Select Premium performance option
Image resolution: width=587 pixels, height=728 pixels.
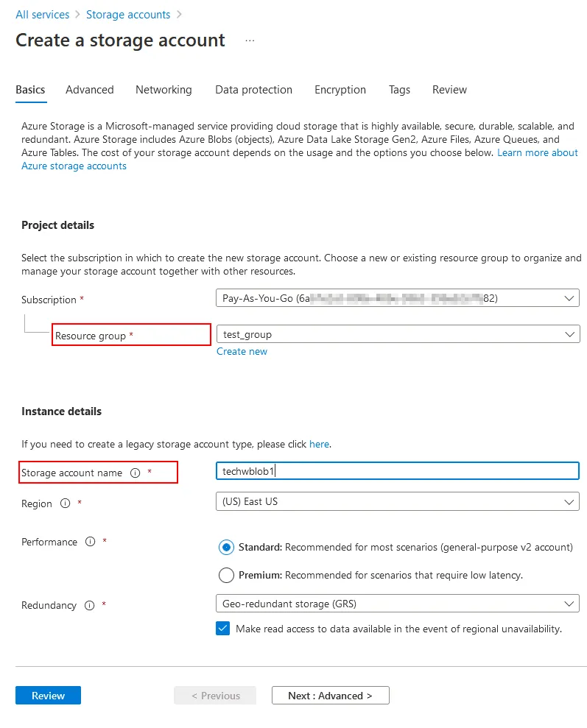click(226, 576)
